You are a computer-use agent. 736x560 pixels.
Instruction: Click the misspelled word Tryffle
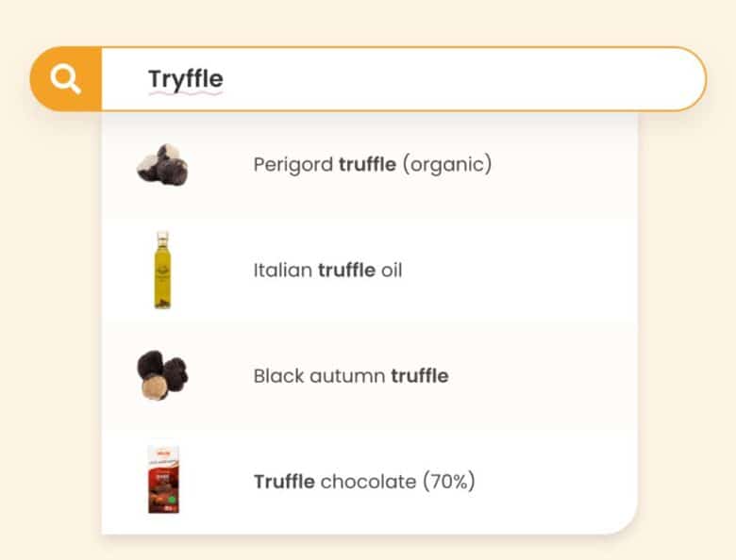click(186, 79)
